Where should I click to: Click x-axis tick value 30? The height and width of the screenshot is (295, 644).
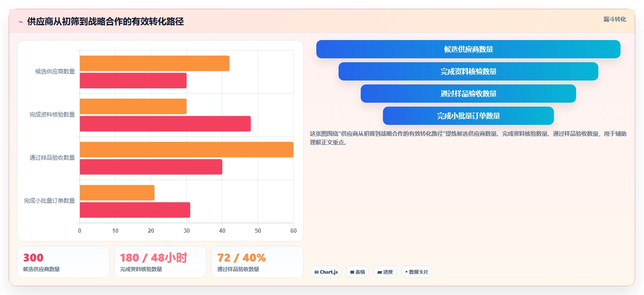coord(187,231)
